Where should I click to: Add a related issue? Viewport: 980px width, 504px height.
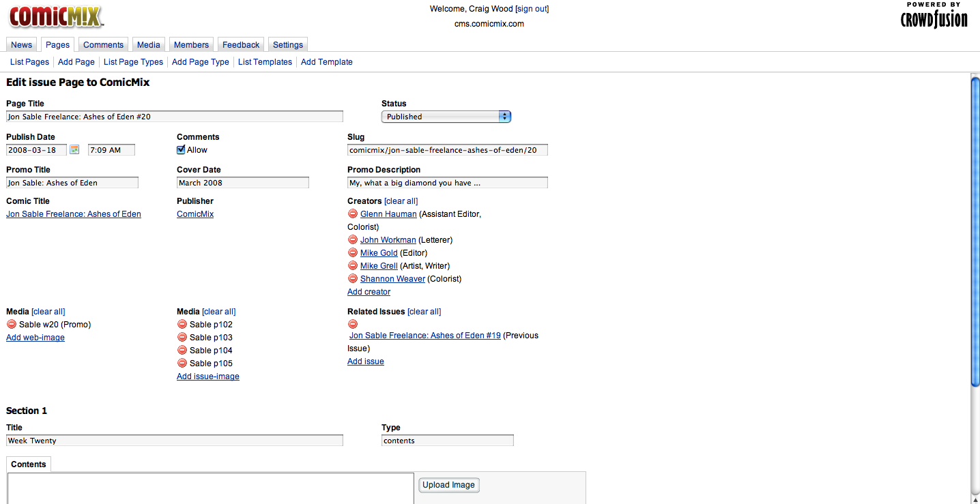(x=366, y=361)
